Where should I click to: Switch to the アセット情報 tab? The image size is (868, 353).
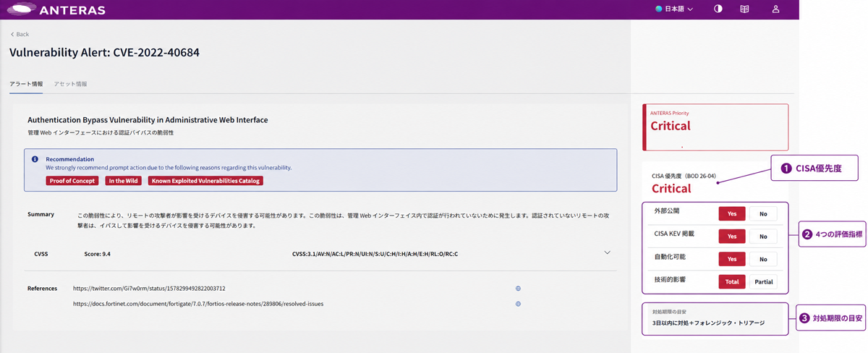coord(70,84)
